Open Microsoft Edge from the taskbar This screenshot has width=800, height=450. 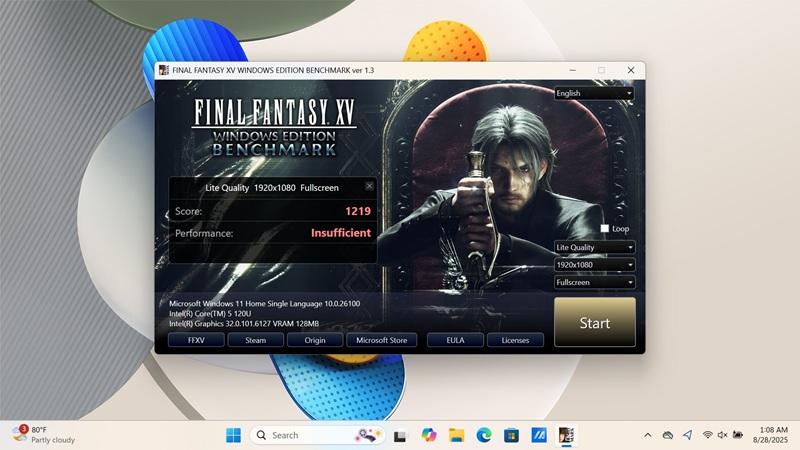(x=484, y=435)
